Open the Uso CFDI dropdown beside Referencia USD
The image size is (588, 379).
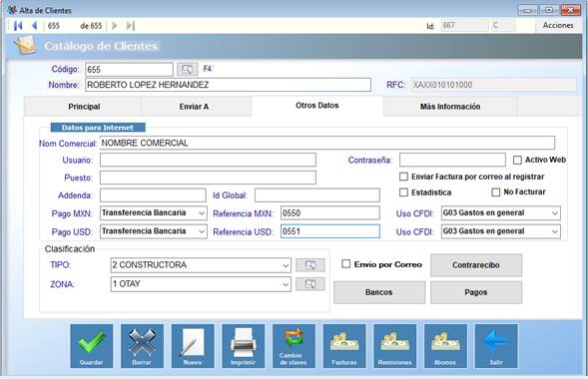tap(555, 231)
